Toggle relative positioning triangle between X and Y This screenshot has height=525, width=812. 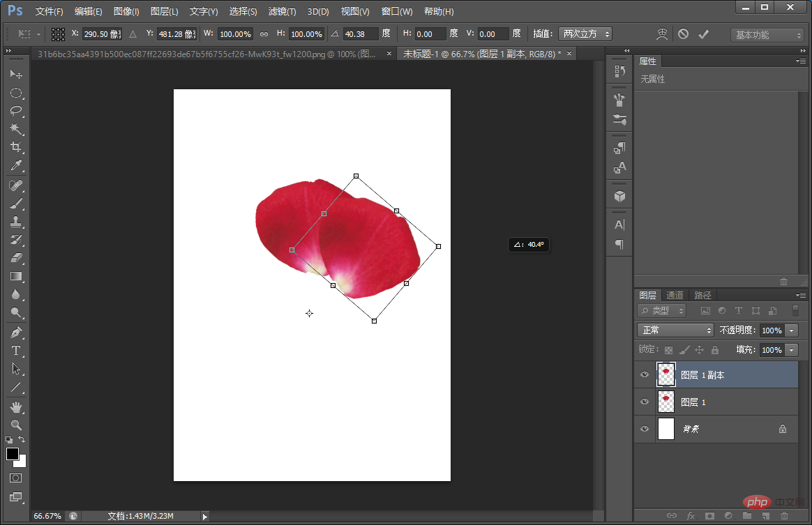[x=133, y=34]
